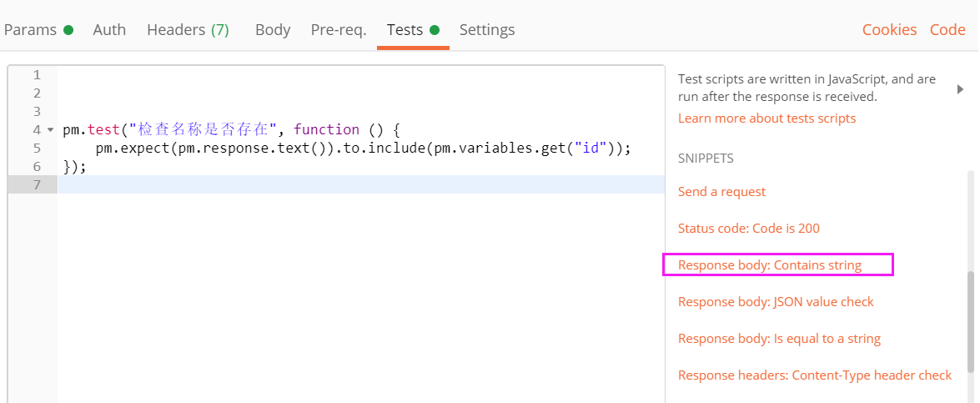Fold the code block at line 4

point(50,130)
